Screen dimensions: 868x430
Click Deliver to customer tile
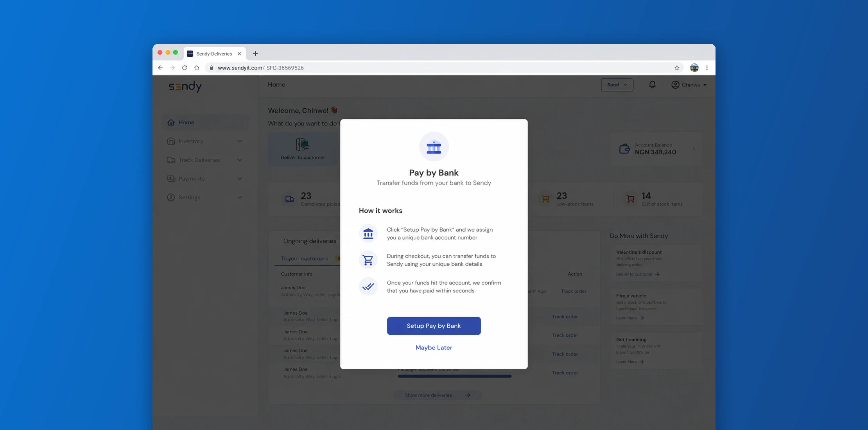pyautogui.click(x=303, y=149)
